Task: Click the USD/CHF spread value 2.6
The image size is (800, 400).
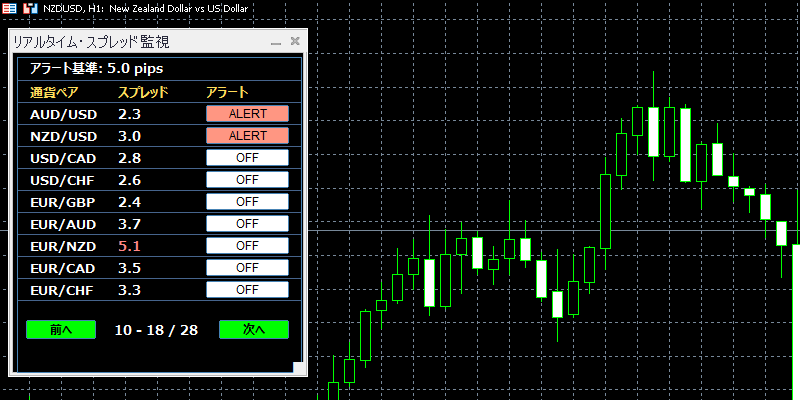Action: pos(129,180)
